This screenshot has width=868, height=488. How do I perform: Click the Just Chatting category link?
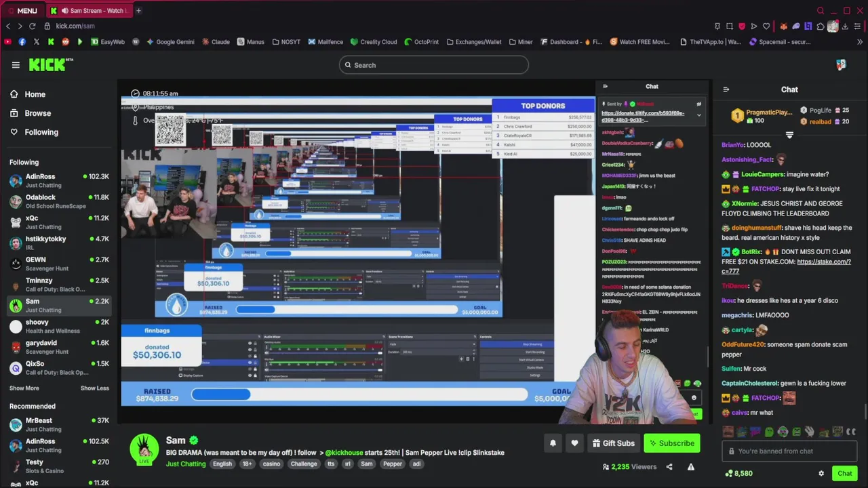pyautogui.click(x=186, y=464)
